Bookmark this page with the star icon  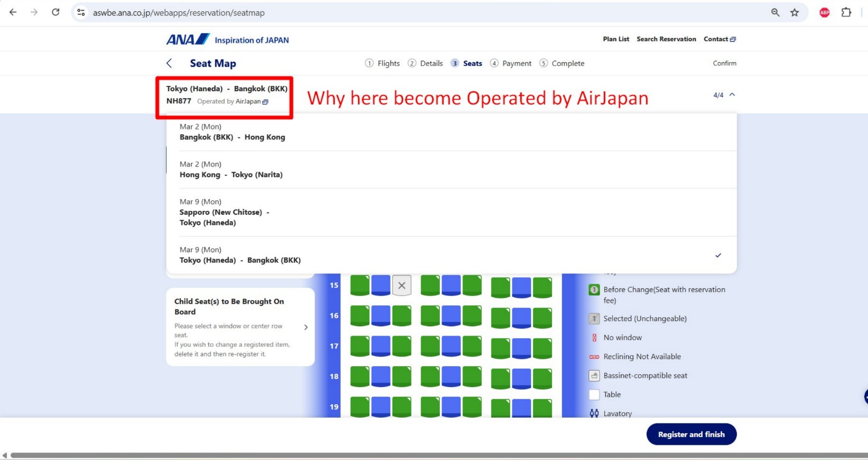coord(795,12)
